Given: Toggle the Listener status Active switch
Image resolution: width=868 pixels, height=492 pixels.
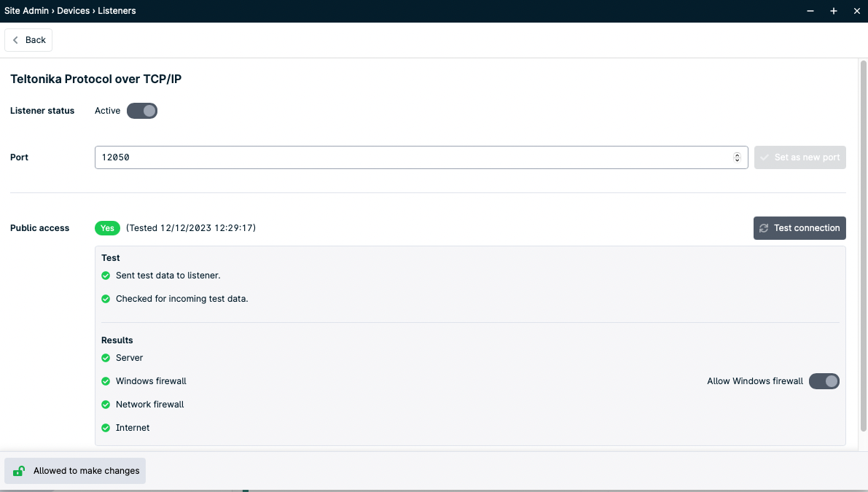Looking at the screenshot, I should click(x=141, y=111).
